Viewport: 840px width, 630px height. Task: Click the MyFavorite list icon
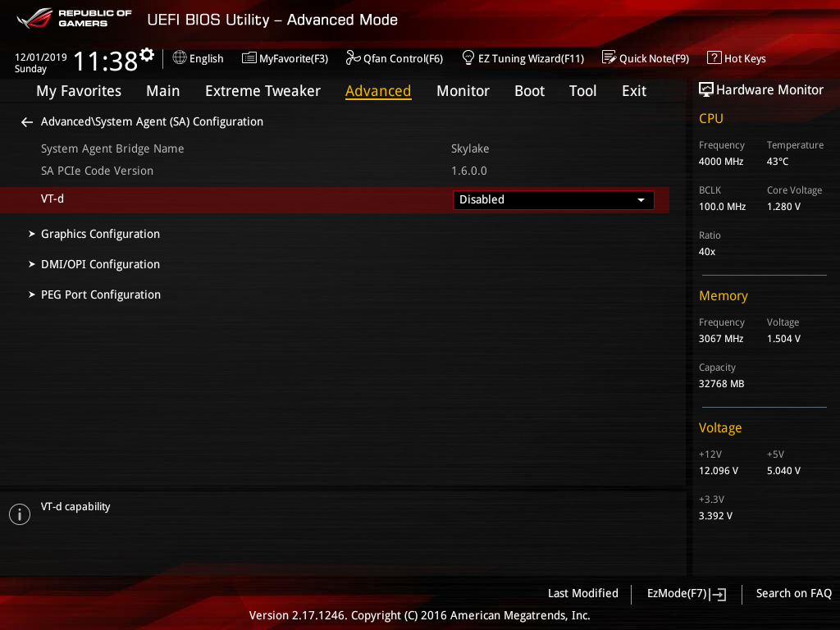[x=249, y=58]
